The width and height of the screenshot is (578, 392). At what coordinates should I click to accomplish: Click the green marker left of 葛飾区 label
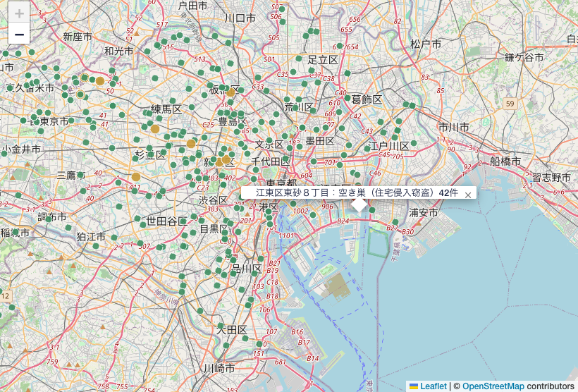[348, 98]
